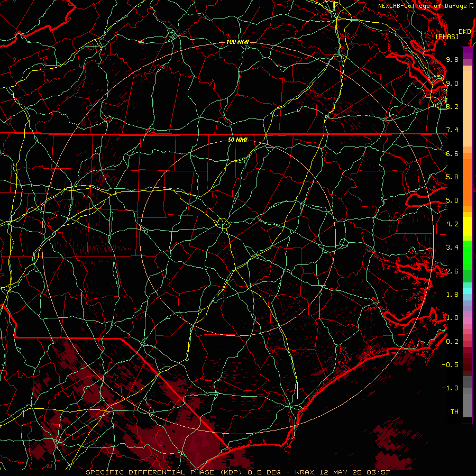The height and width of the screenshot is (476, 476).
Task: Click the 8.2 legend value
Action: (x=452, y=106)
